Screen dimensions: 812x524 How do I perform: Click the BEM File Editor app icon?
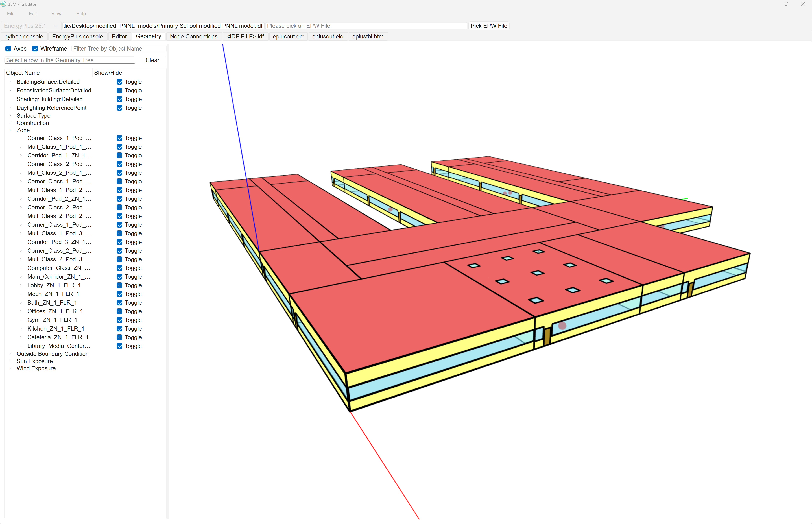[3, 4]
